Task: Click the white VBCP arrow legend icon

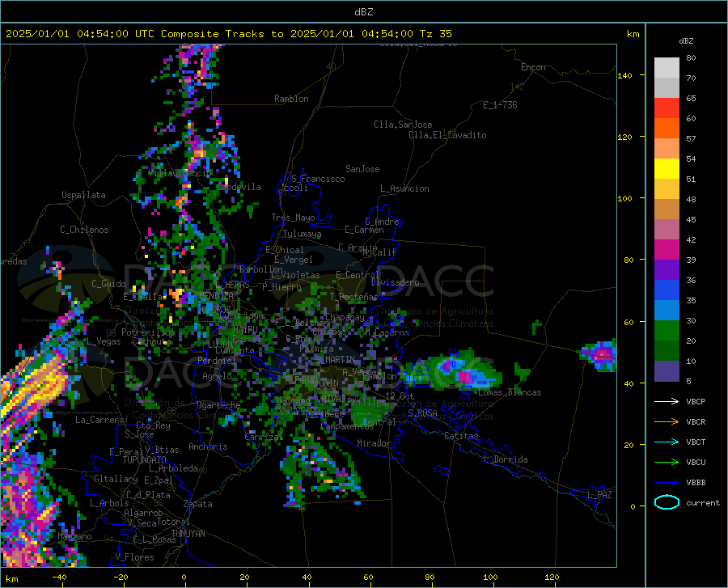Action: coord(667,401)
